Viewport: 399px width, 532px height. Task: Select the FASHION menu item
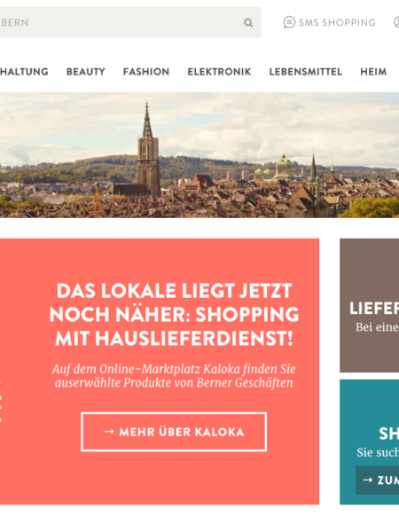click(146, 72)
